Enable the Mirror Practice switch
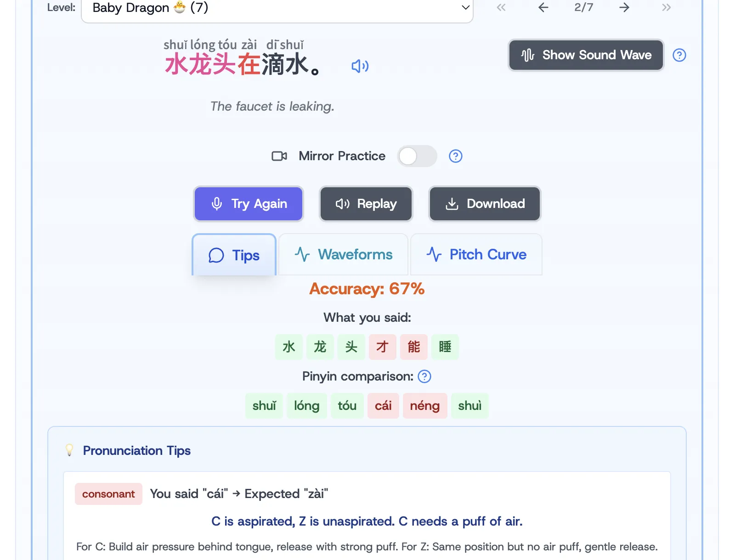 (417, 156)
